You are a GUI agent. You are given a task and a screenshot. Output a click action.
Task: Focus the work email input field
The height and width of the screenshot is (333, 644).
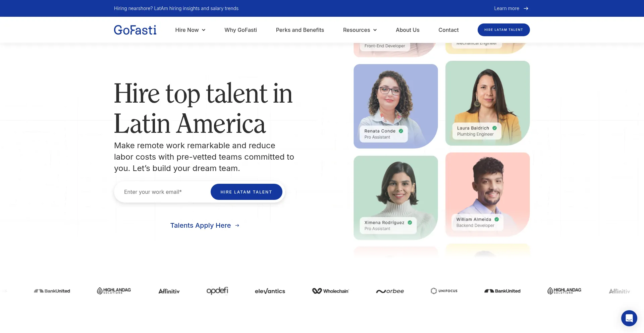(163, 192)
